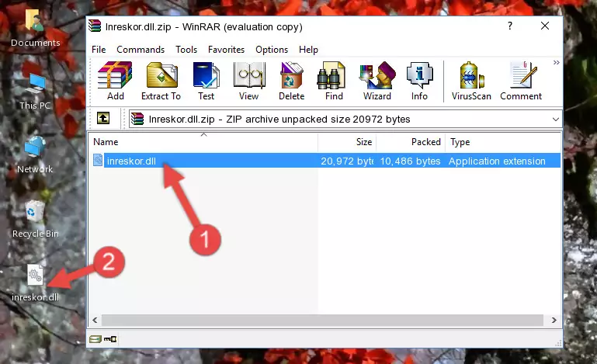This screenshot has height=364, width=597.
Task: Show more toolbar buttons via chevron
Action: coord(557,62)
